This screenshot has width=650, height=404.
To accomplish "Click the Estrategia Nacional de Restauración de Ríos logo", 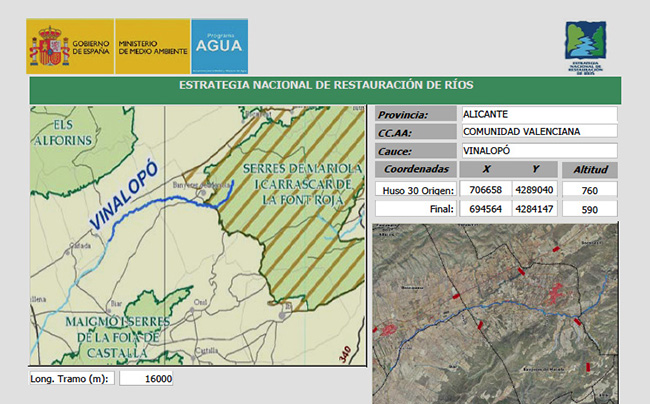I will point(585,48).
